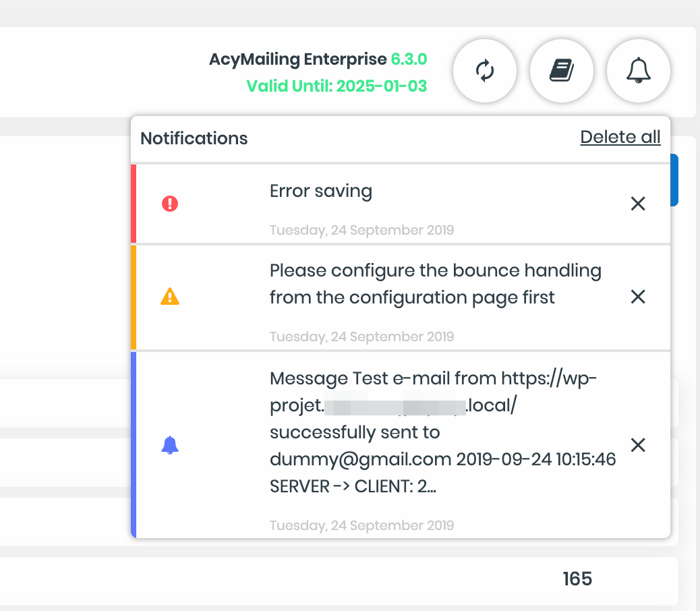Click the date under Error saving
Viewport: 700px width, 611px height.
(x=361, y=230)
